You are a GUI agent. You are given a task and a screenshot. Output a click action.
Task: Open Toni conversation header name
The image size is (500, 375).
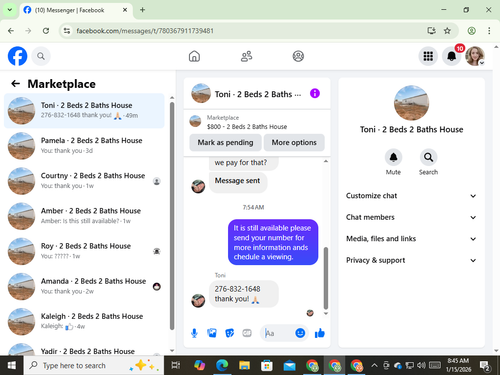[258, 94]
